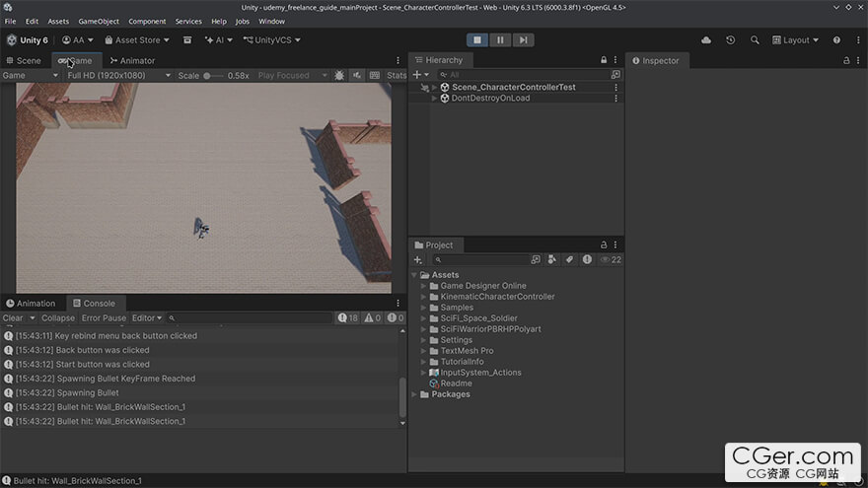The image size is (868, 488).
Task: Adjust the Game view Scale slider
Action: click(213, 76)
